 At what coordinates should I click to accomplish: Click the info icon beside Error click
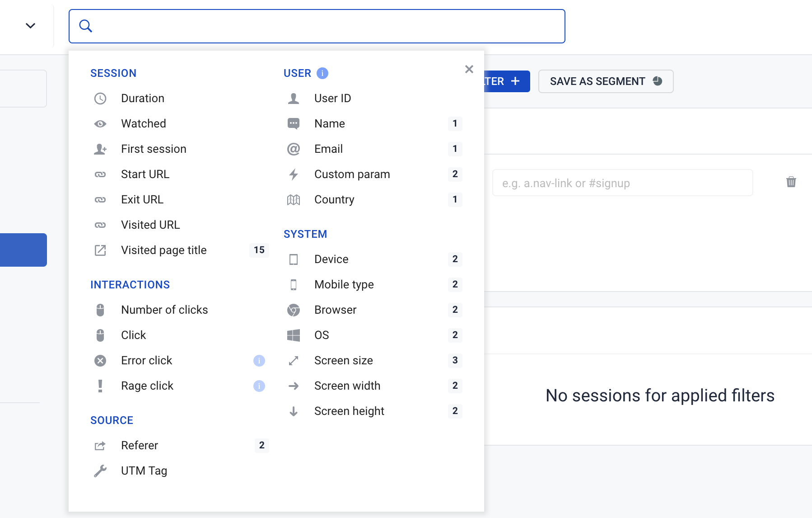259,361
